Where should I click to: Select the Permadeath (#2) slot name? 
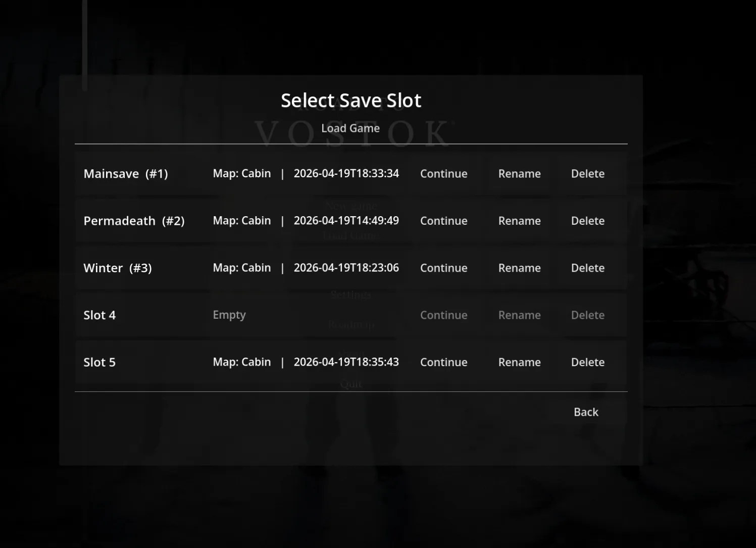[134, 221]
